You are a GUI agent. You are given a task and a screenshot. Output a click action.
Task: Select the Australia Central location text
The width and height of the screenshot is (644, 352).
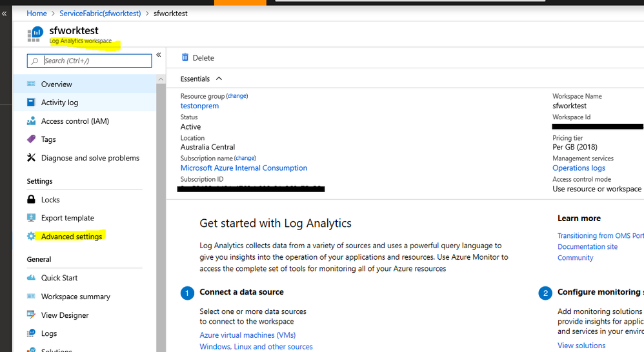[208, 147]
